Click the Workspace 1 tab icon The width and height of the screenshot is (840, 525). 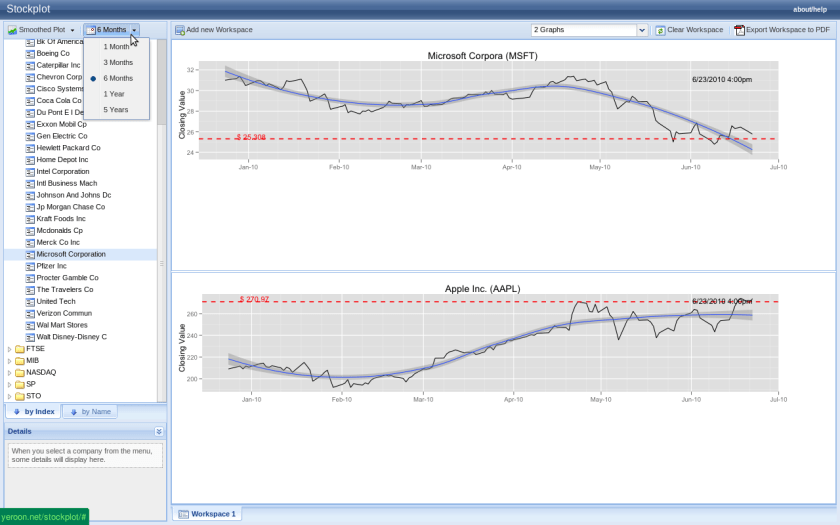coord(183,514)
